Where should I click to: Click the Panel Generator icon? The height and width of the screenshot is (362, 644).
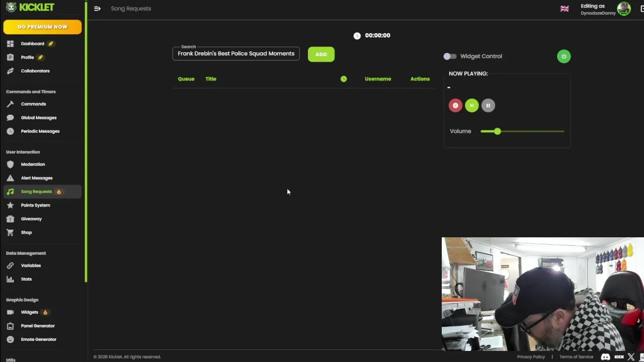[10, 326]
